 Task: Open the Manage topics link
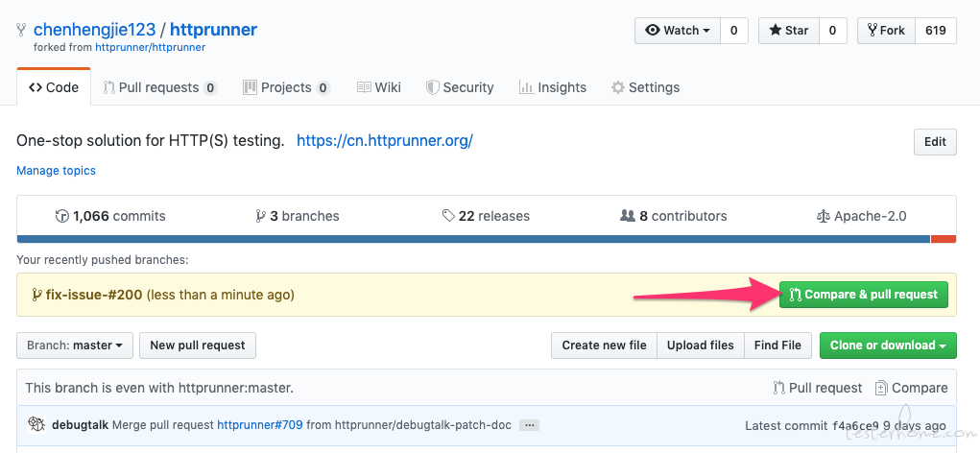click(57, 171)
